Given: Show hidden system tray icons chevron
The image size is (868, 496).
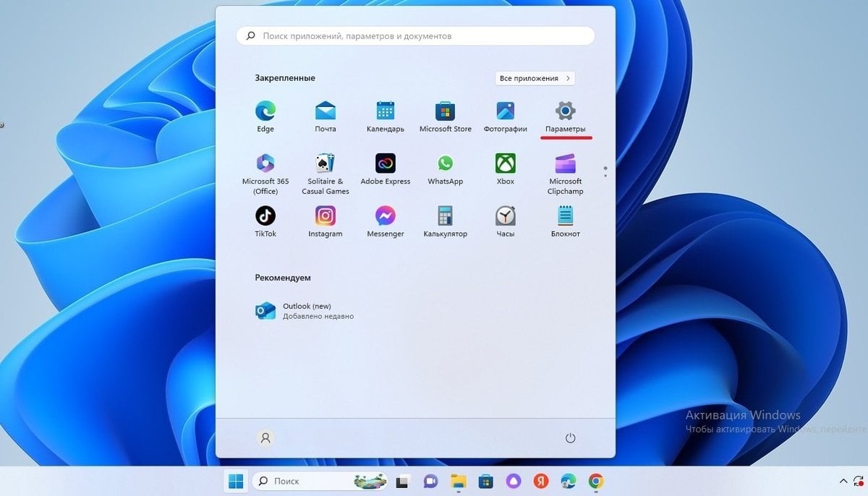Looking at the screenshot, I should click(843, 481).
